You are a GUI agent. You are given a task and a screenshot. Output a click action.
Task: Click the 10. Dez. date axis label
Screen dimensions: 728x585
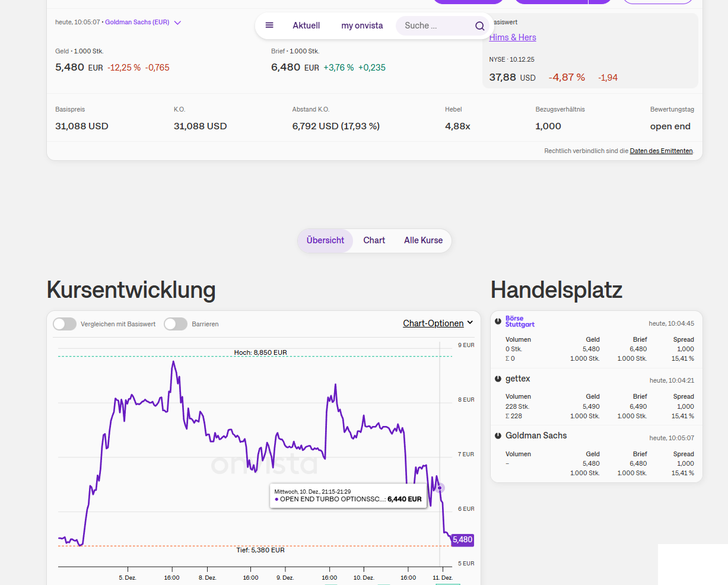[x=364, y=577]
